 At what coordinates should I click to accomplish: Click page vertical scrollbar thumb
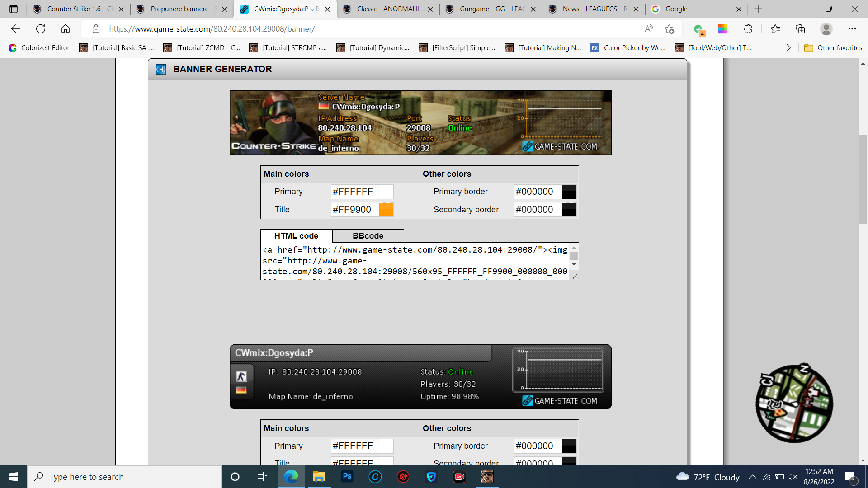click(863, 179)
